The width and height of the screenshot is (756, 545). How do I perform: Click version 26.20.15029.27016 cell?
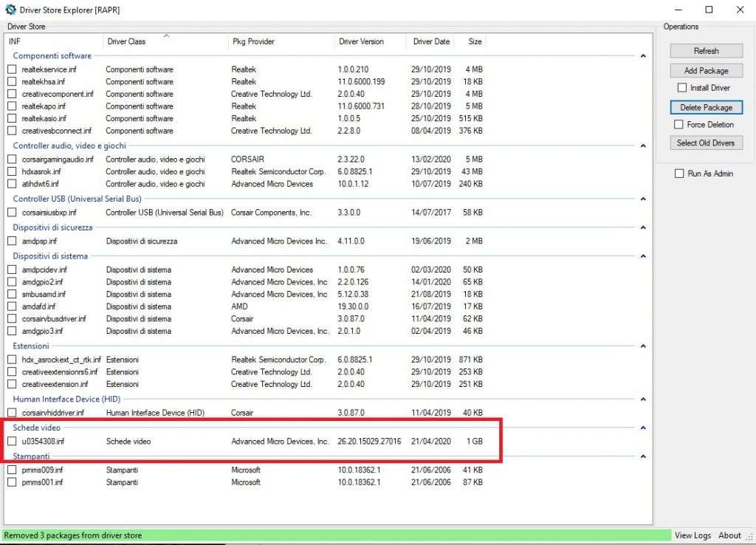[369, 442]
